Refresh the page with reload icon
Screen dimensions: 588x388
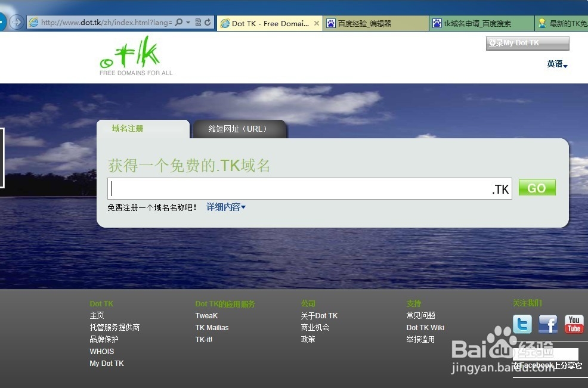coord(208,22)
